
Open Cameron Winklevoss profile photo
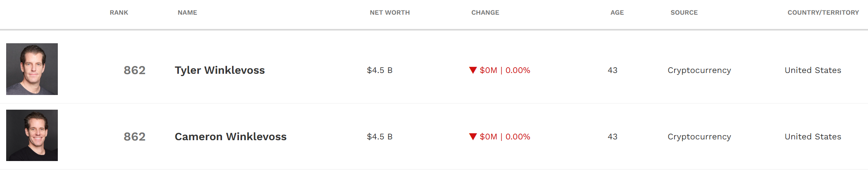point(32,136)
